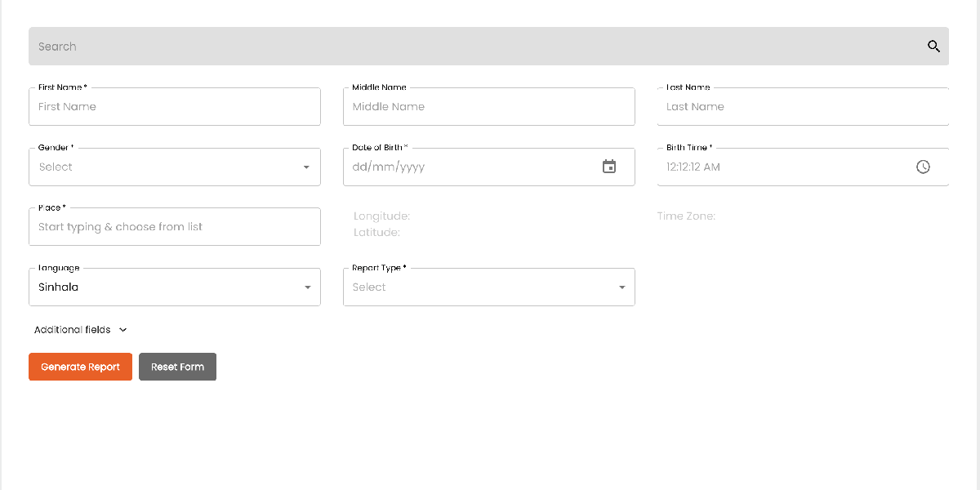
Task: Focus the Last Name input
Action: (x=802, y=107)
